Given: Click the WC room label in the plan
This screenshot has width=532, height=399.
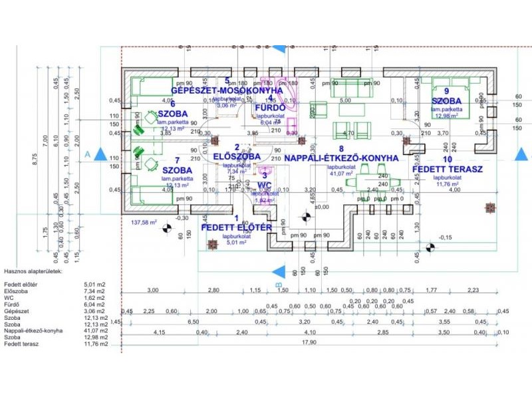Looking at the screenshot, I should coord(264,186).
